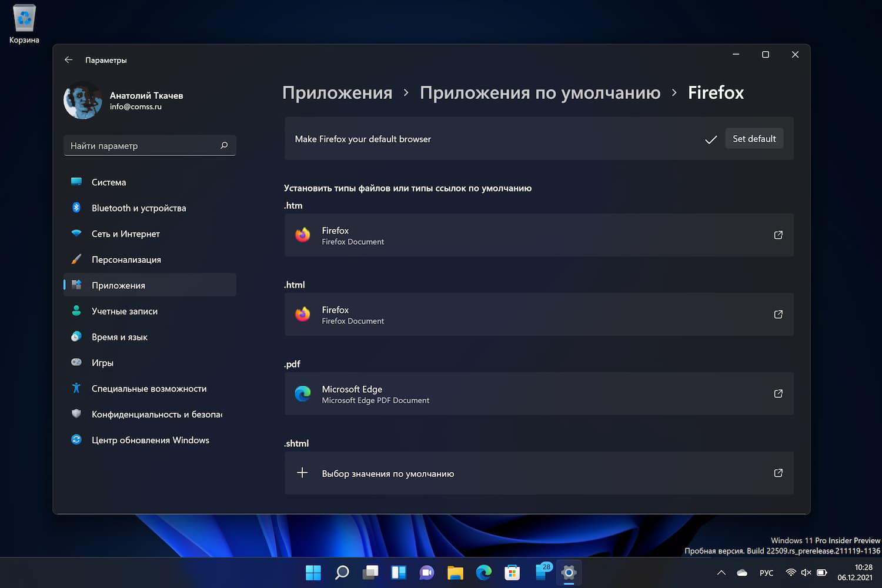Image resolution: width=882 pixels, height=588 pixels.
Task: Choose a default for .shtml
Action: coord(539,473)
